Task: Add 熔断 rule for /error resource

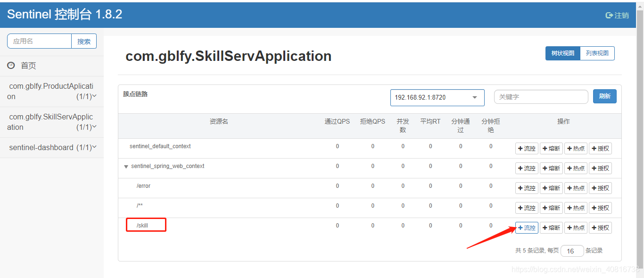Action: 551,188
